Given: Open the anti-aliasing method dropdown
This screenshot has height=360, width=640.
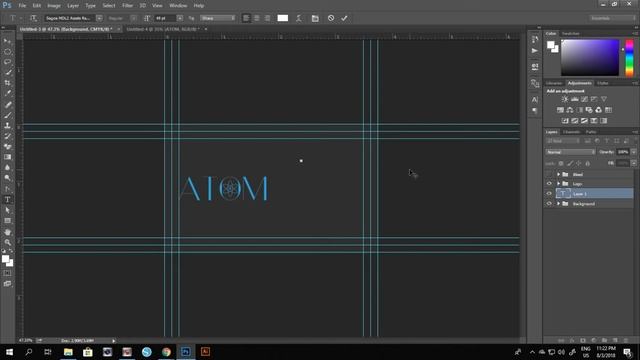Looking at the screenshot, I should [218, 18].
